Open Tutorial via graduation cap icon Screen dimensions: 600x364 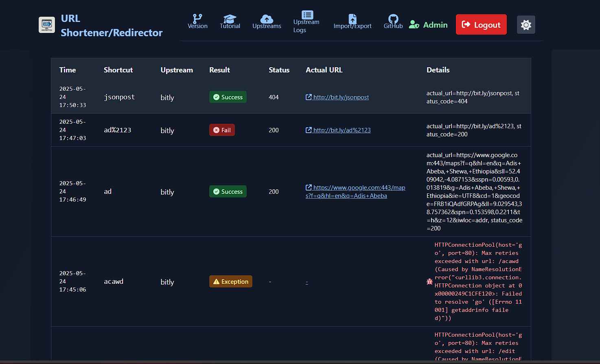[230, 19]
